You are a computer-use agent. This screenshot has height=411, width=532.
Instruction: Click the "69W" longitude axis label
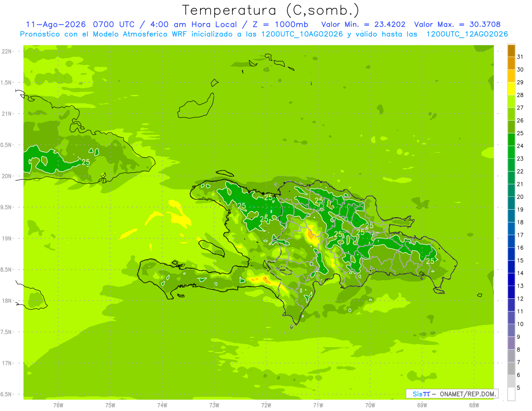point(422,405)
